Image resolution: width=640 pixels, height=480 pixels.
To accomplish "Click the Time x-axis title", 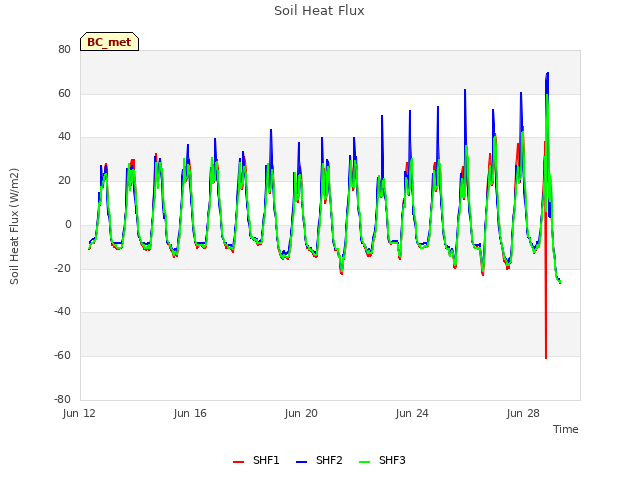I will (x=565, y=429).
